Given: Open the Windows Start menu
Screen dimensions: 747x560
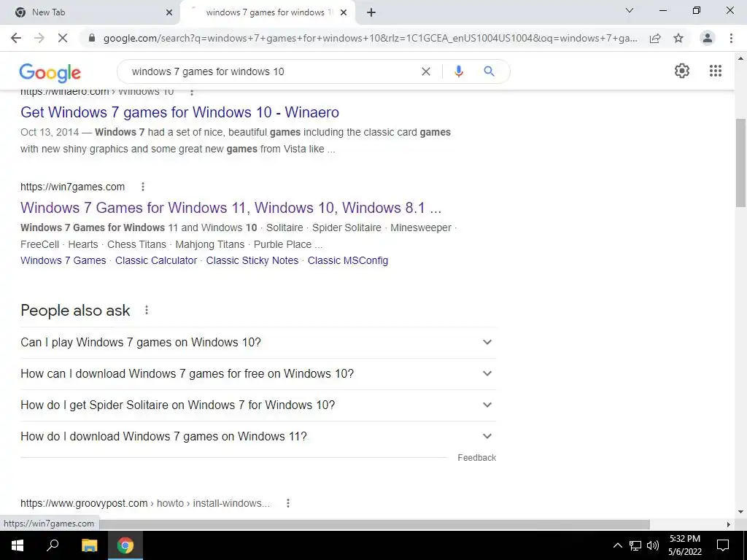Looking at the screenshot, I should pyautogui.click(x=18, y=545).
